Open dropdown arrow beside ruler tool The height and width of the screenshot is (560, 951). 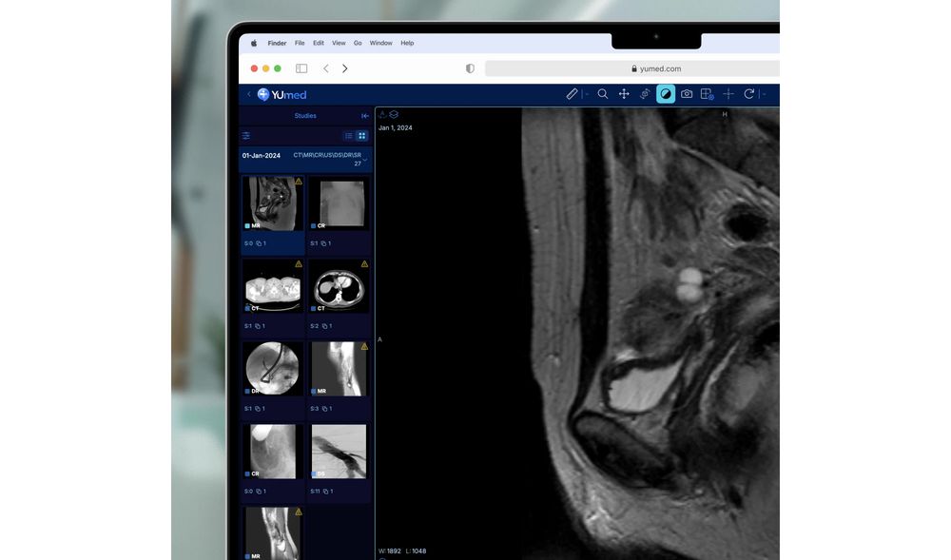tap(586, 94)
